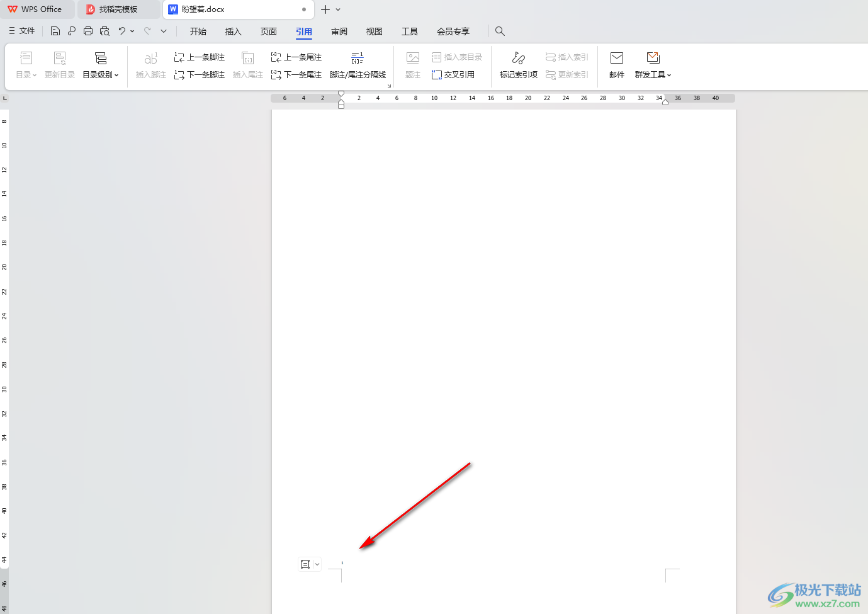Image resolution: width=868 pixels, height=614 pixels.
Task: Click the Undo arrow icon
Action: point(122,31)
